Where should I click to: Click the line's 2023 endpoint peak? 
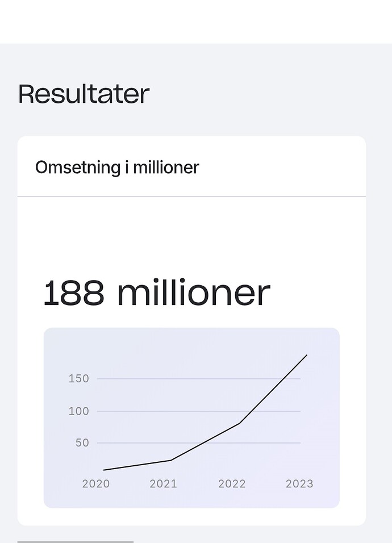coord(307,355)
